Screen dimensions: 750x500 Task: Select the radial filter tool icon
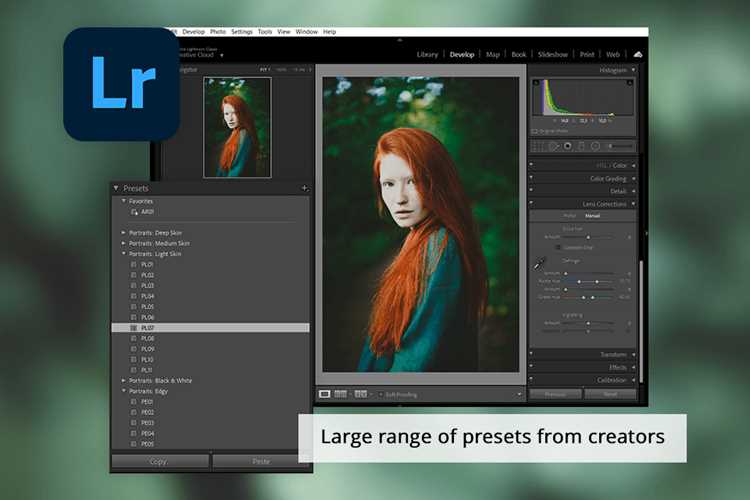coord(595,146)
